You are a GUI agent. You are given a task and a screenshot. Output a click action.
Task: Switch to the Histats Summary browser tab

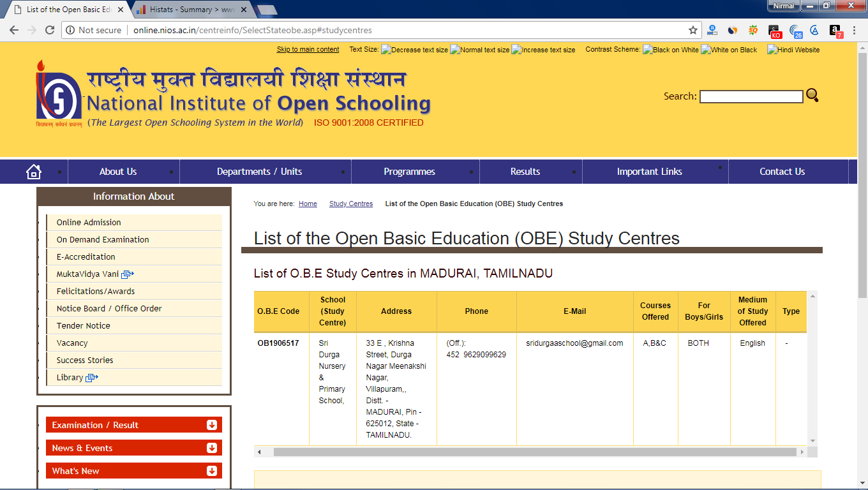tap(190, 10)
